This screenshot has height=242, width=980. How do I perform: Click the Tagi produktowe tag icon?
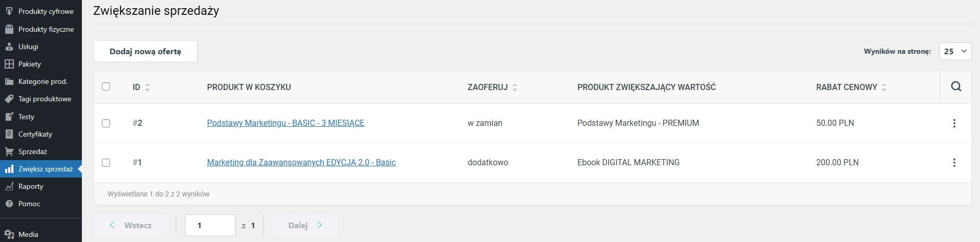[9, 99]
